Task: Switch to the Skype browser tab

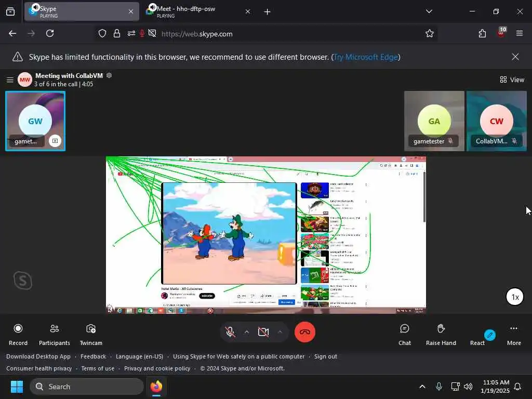Action: point(82,11)
